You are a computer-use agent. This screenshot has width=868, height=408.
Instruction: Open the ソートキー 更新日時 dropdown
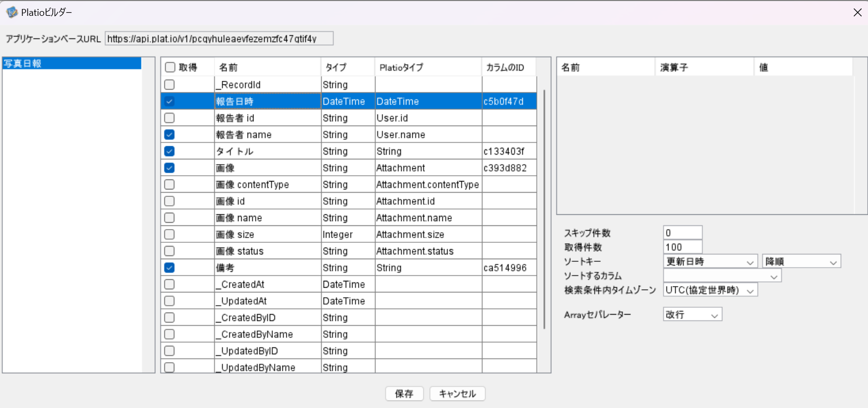pos(711,262)
